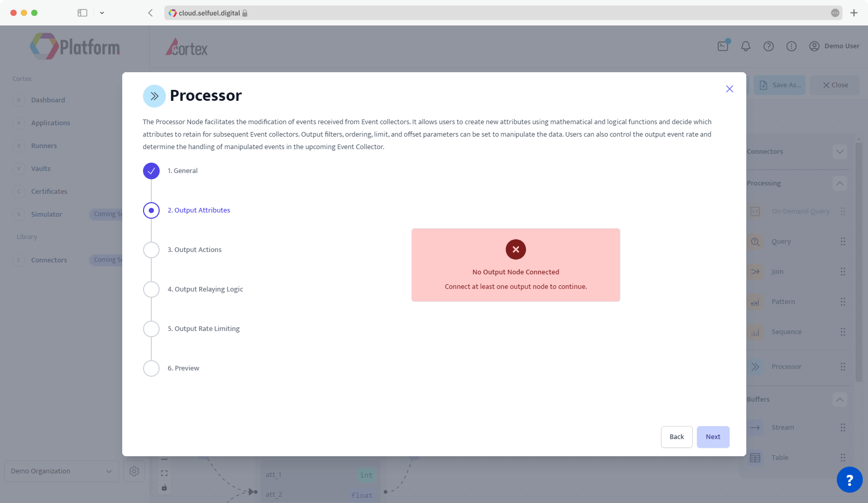The width and height of the screenshot is (868, 503).
Task: Open a new browser tab with plus
Action: click(854, 13)
